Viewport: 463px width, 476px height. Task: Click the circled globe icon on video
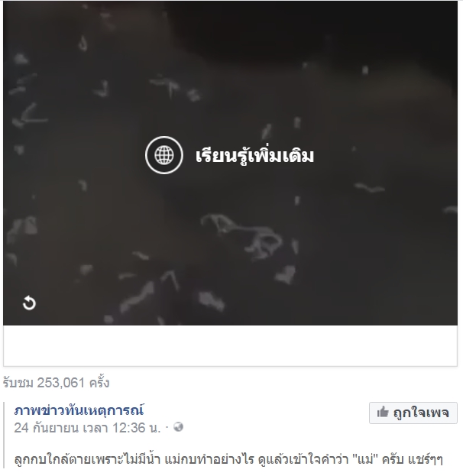[x=164, y=155]
